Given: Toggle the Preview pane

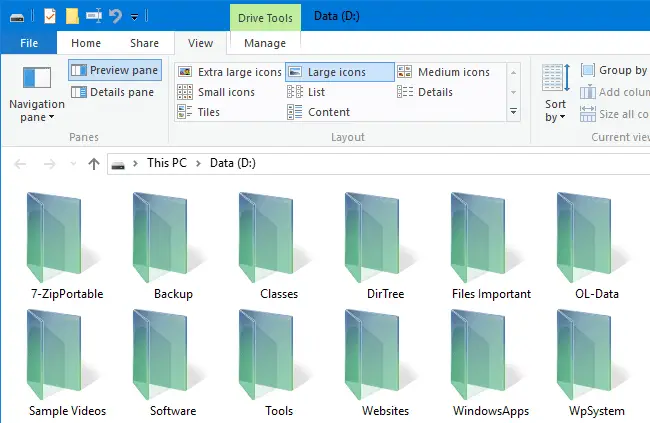Looking at the screenshot, I should coord(115,70).
